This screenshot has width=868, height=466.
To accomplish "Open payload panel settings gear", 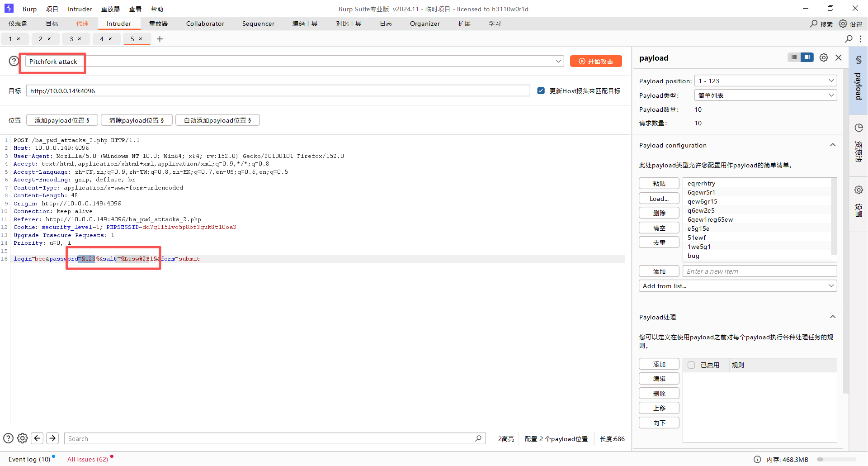I will [824, 57].
